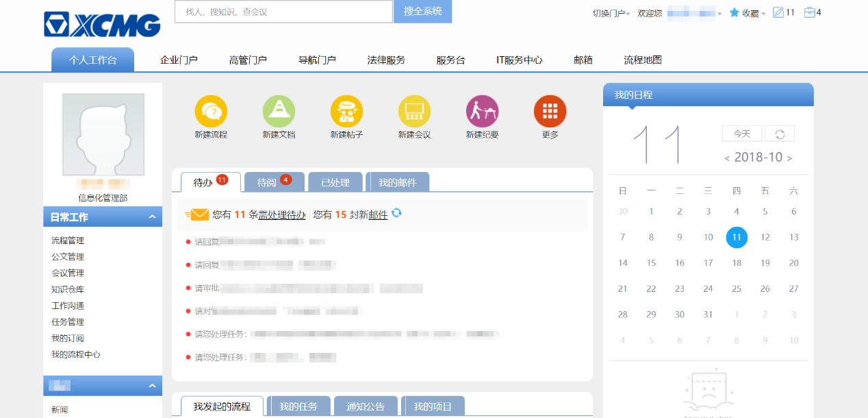
Task: Select the 我的任务 tab
Action: coord(298,406)
